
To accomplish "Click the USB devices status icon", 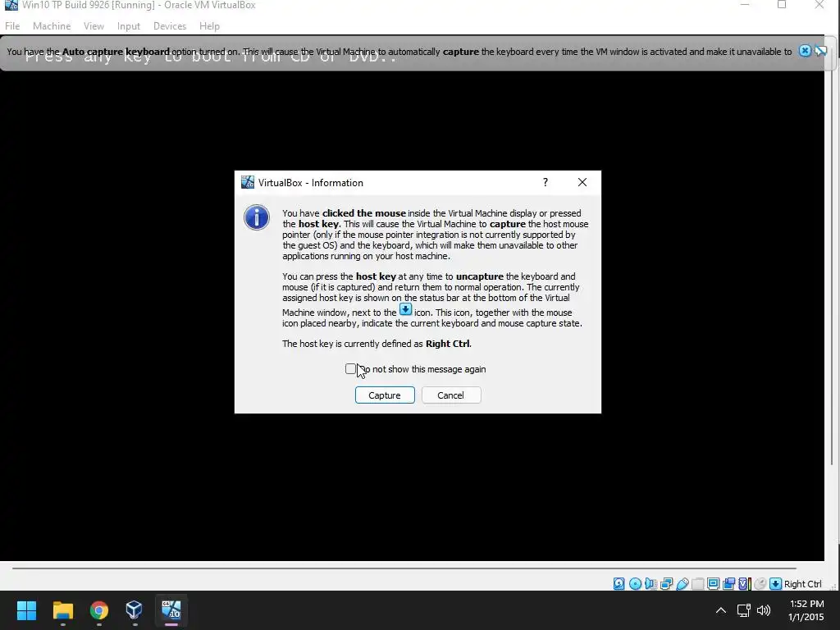I will click(x=682, y=584).
